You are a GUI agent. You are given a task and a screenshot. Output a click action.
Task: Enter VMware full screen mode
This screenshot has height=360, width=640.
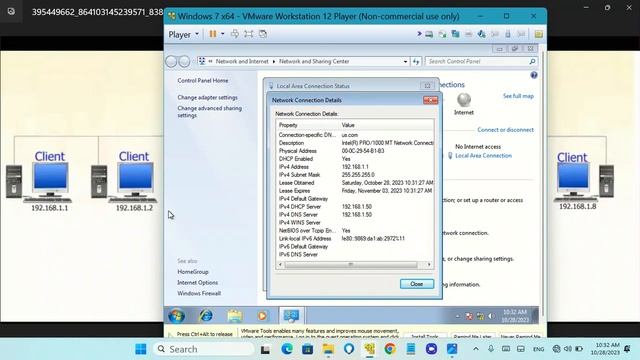tap(249, 34)
